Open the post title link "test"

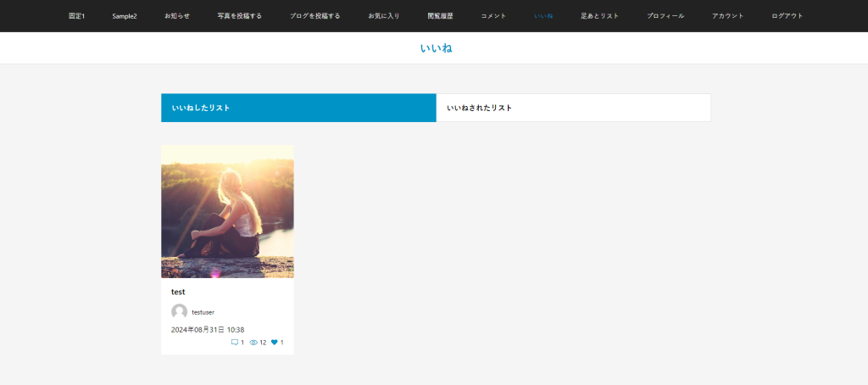click(178, 292)
